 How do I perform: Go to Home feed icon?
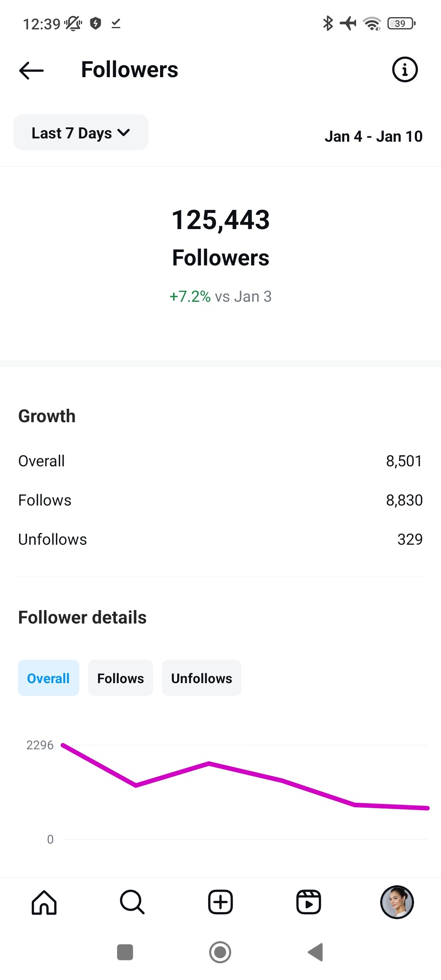tap(44, 902)
